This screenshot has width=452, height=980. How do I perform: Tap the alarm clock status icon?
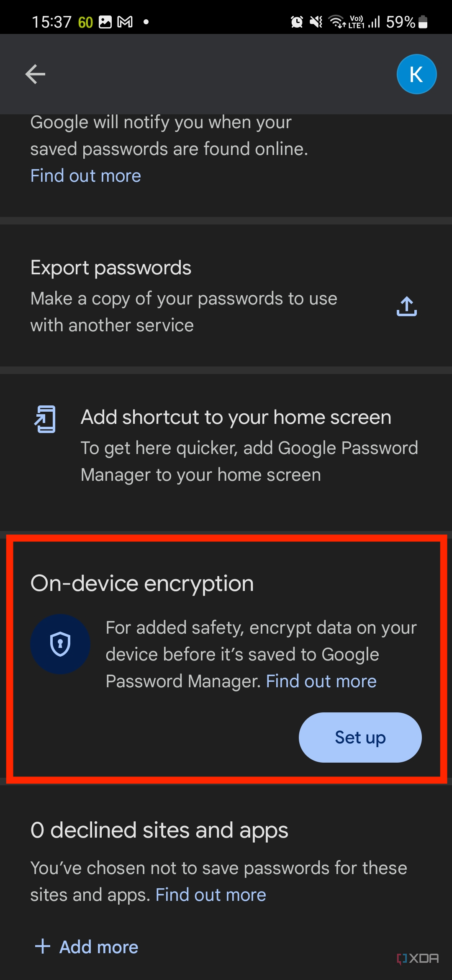coord(297,21)
